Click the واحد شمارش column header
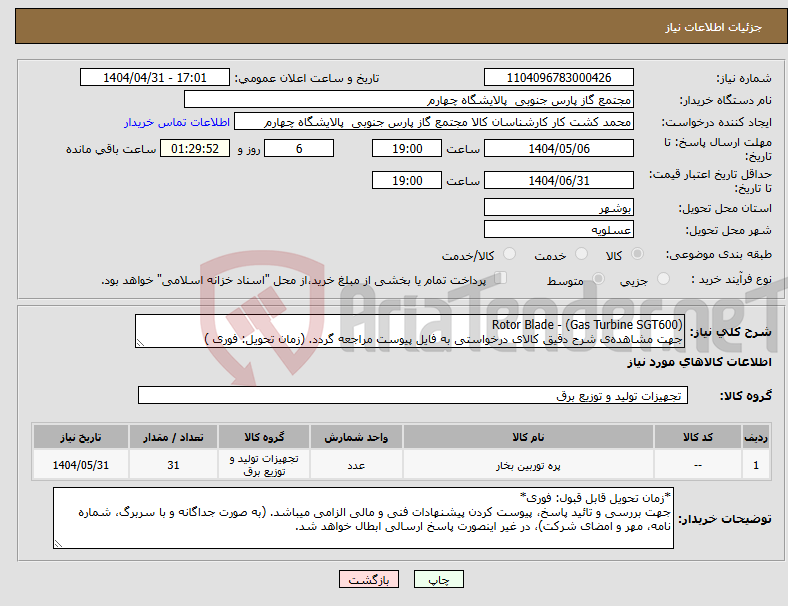Screen dimensions: 788x606 [356, 437]
